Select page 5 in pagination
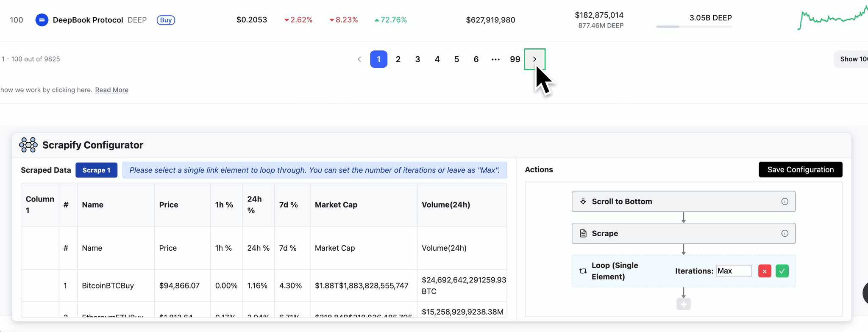 (x=456, y=59)
